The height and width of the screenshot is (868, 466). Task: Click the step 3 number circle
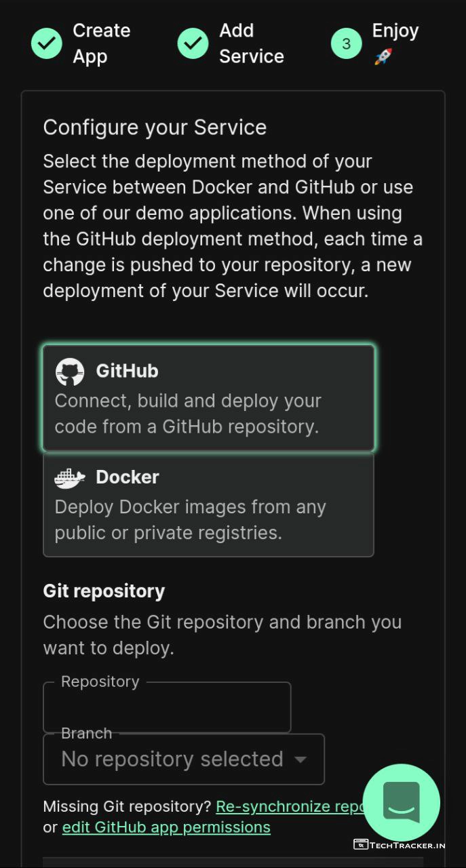tap(347, 43)
